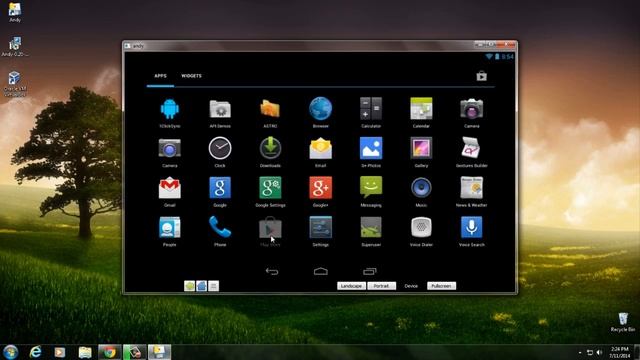
Task: Select the Recycle Bin desktop icon
Action: point(623,322)
